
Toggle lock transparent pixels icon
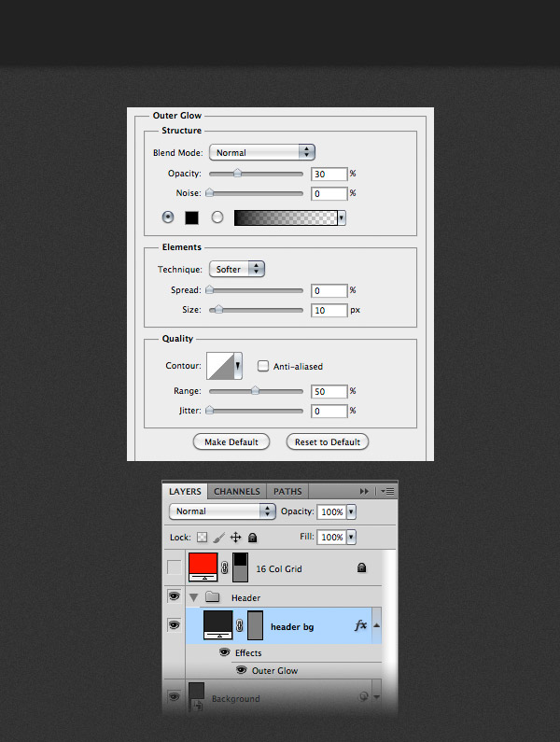[203, 537]
